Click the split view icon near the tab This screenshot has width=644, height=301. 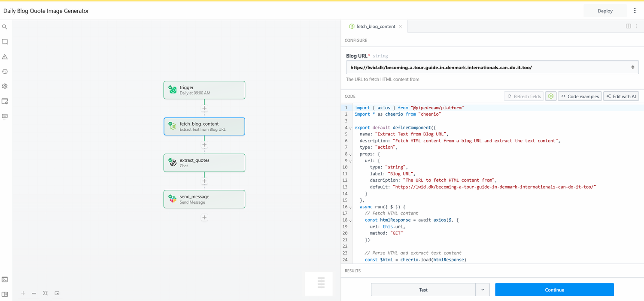click(629, 26)
